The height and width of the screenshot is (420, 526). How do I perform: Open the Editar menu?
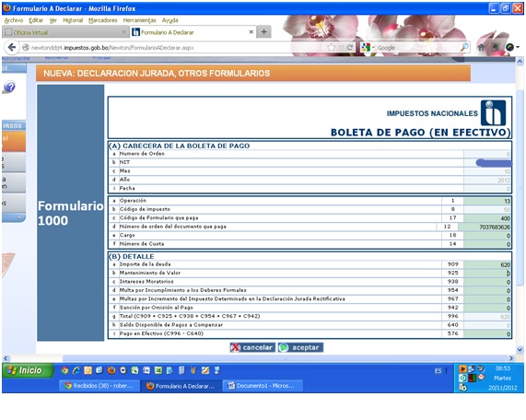point(36,20)
